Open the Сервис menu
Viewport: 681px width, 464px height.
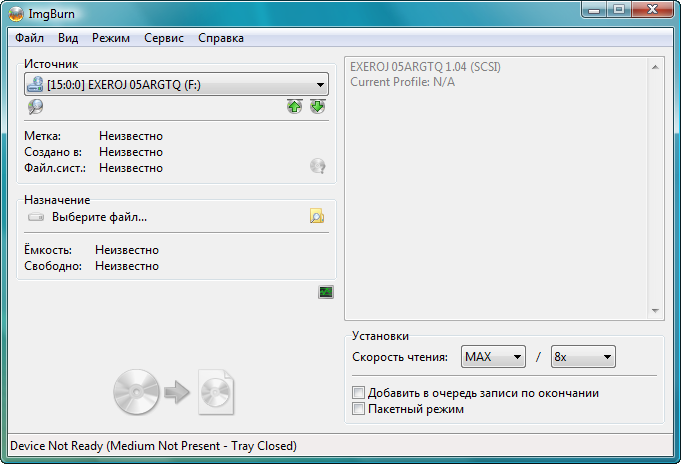[x=164, y=38]
